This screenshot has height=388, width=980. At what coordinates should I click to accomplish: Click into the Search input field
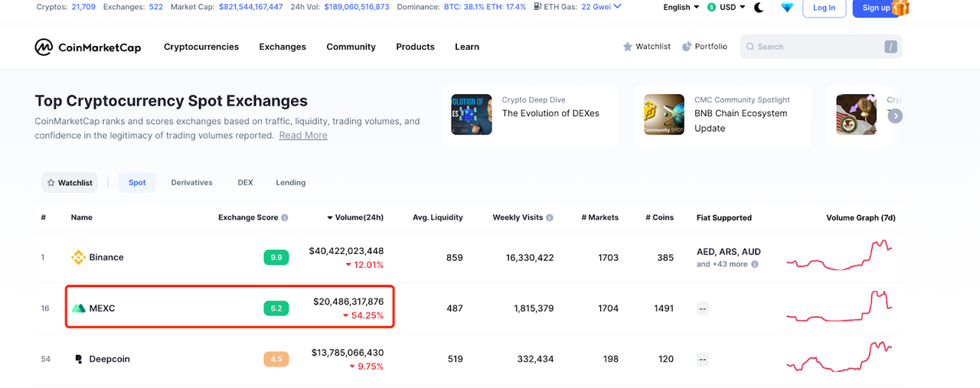coord(821,47)
